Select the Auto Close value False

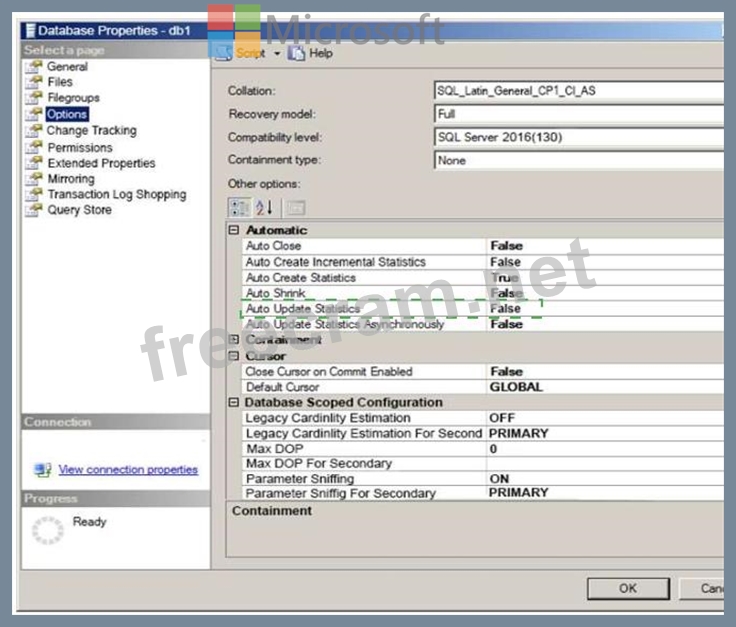point(506,246)
